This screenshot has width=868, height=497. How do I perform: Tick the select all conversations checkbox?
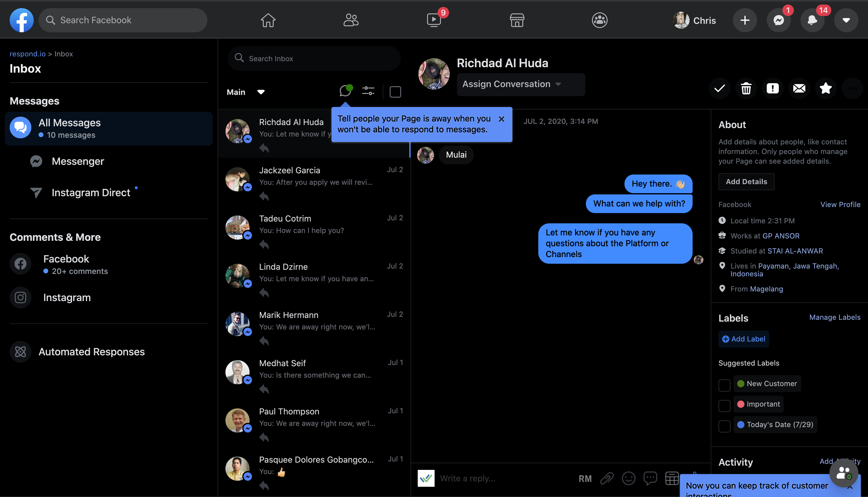click(395, 92)
